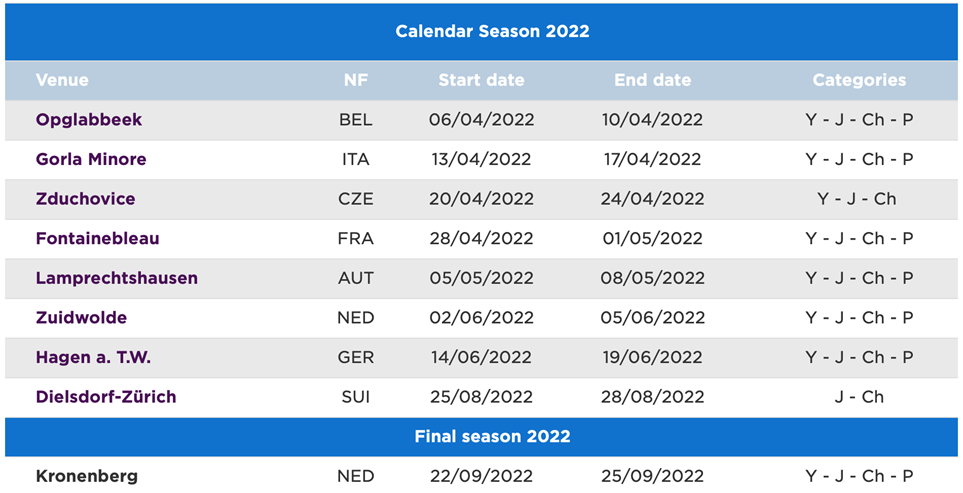Image resolution: width=963 pixels, height=493 pixels.
Task: Select the Lamprechtshausen venue link
Action: [116, 278]
